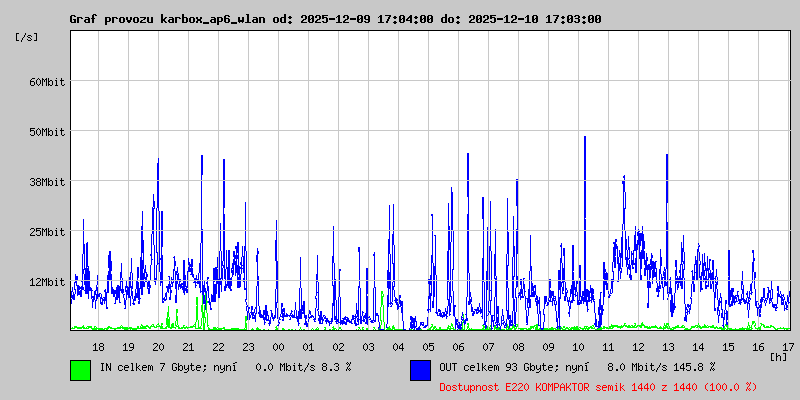Click the '09' hour label on x-axis
Viewport: 800px width, 400px height.
(548, 347)
